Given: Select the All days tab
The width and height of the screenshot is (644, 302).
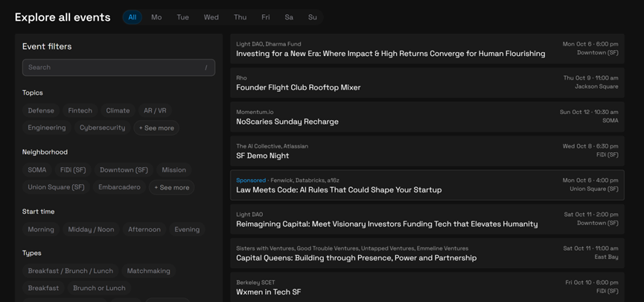Looking at the screenshot, I should tap(133, 17).
